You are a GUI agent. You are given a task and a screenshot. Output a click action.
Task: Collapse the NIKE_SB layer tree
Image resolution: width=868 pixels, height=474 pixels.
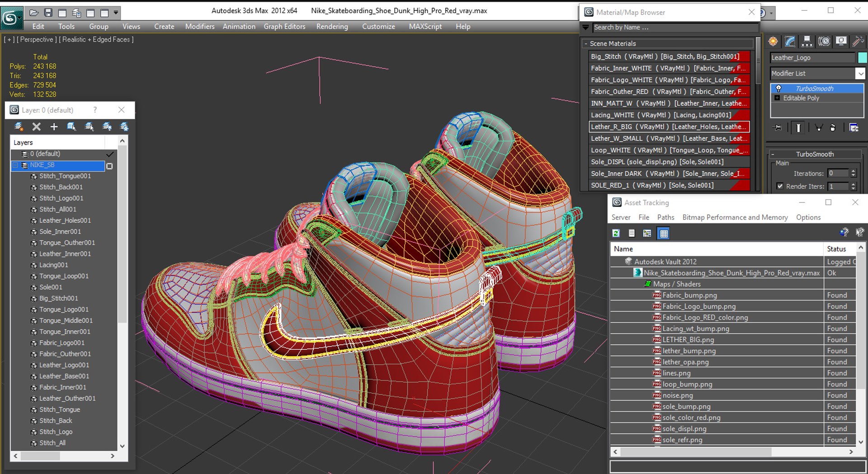coord(15,165)
